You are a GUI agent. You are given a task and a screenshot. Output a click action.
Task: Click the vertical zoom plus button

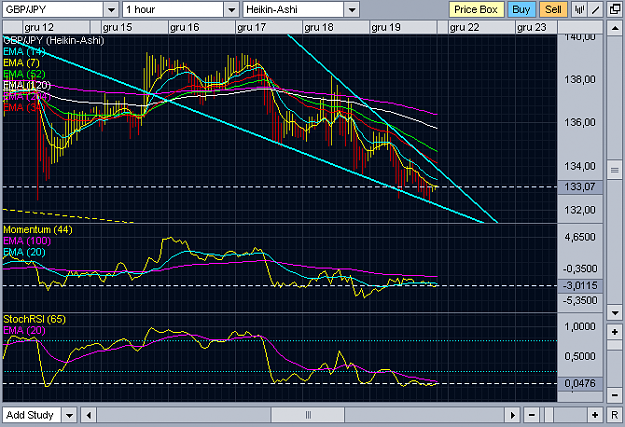[615, 332]
